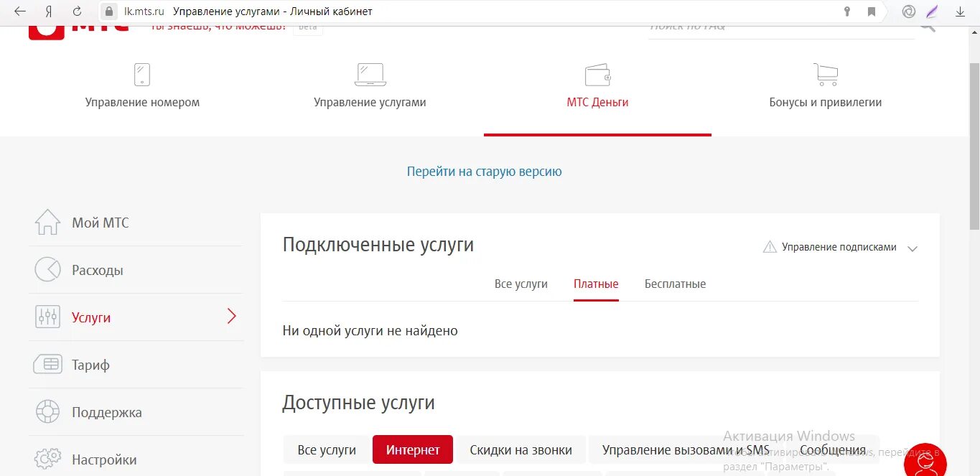Viewport: 980px width, 476px height.
Task: Click the phone icon for Управление номером
Action: pyautogui.click(x=142, y=75)
